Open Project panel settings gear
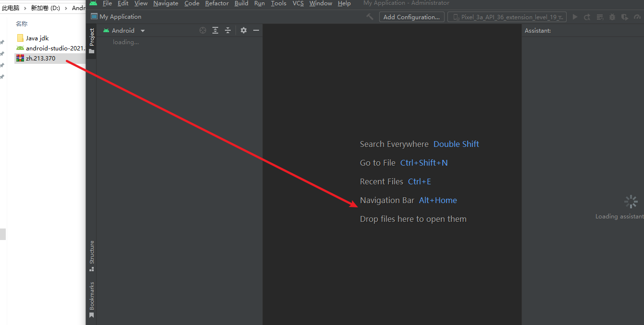 244,30
